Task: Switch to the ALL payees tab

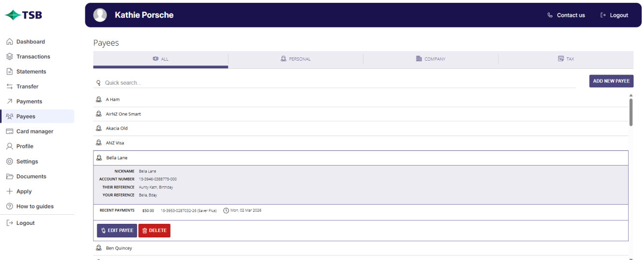Action: coord(160,59)
